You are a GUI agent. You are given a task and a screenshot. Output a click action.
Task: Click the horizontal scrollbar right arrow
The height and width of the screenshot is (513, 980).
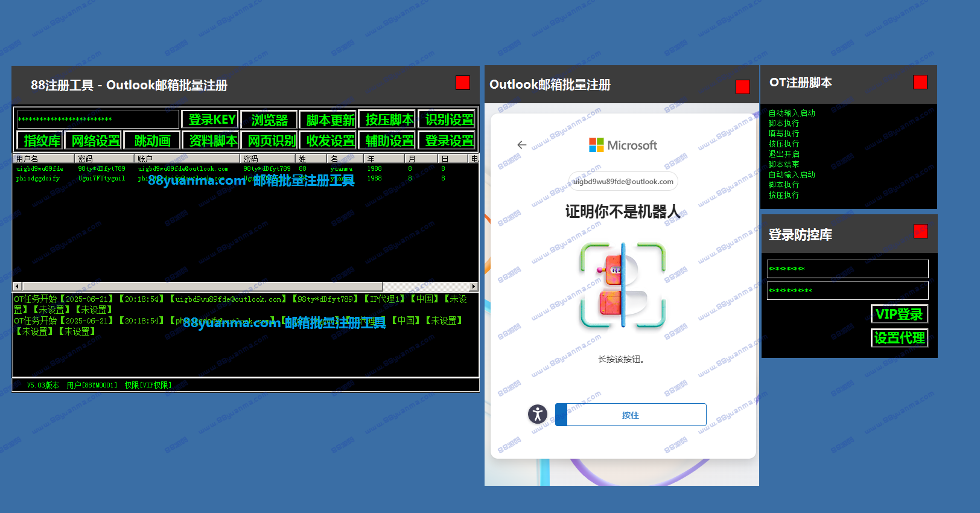[474, 286]
